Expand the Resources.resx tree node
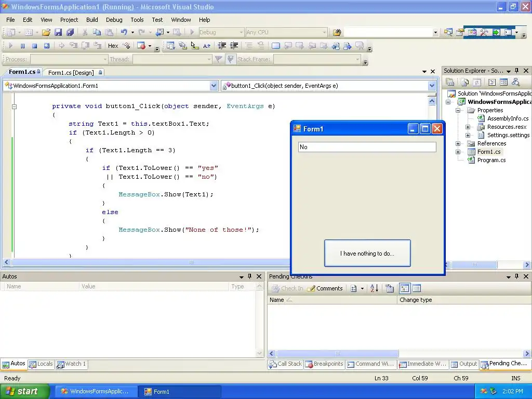The height and width of the screenshot is (399, 532). tap(468, 127)
